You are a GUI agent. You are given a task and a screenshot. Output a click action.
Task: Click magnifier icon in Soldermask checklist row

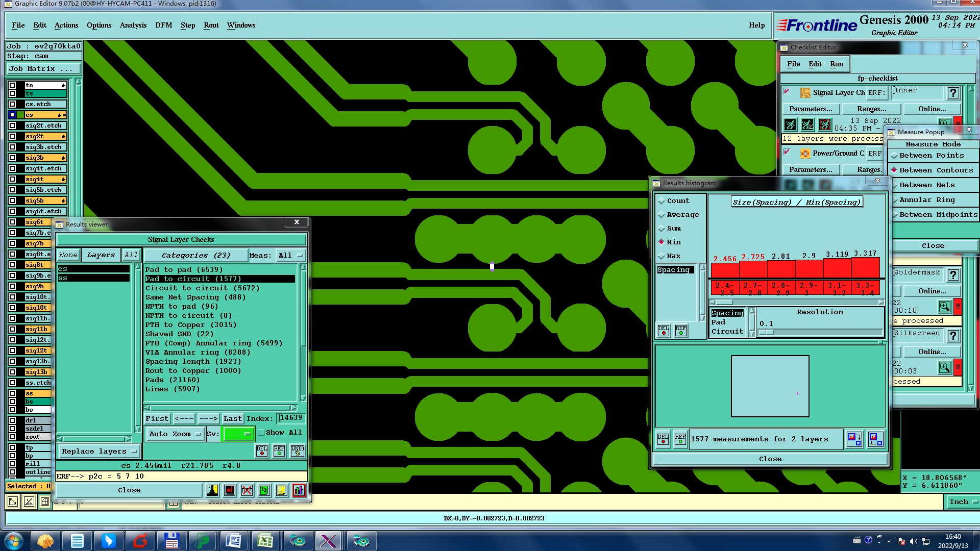pos(945,307)
